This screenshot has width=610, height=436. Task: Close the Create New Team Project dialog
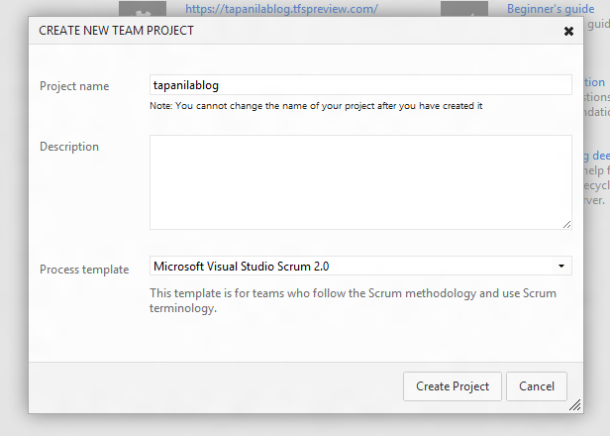568,31
